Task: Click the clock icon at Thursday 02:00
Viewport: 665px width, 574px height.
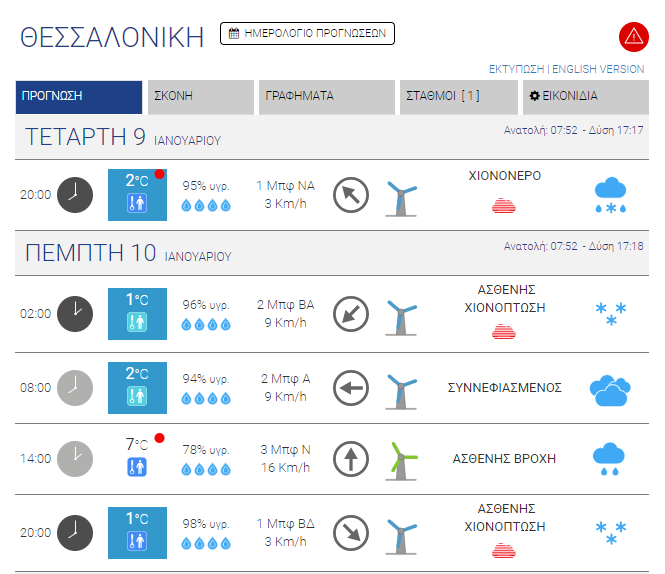Action: tap(74, 313)
